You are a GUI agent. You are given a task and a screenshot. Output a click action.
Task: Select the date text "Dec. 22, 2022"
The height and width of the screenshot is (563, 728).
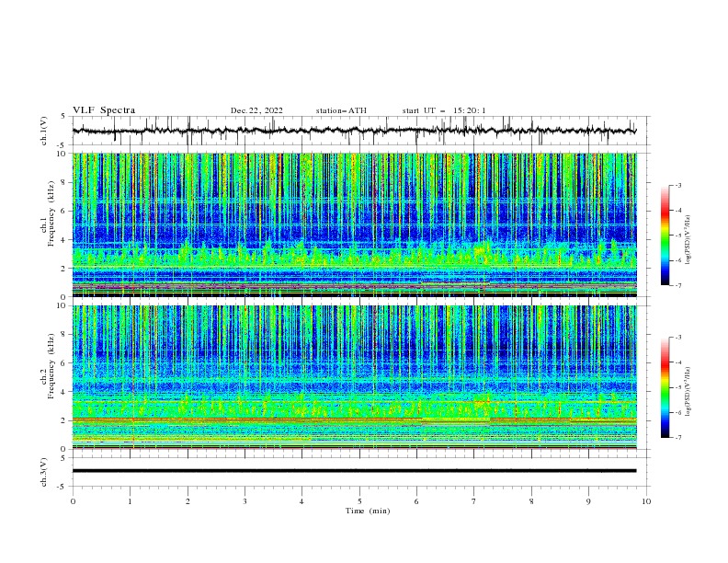pos(256,110)
